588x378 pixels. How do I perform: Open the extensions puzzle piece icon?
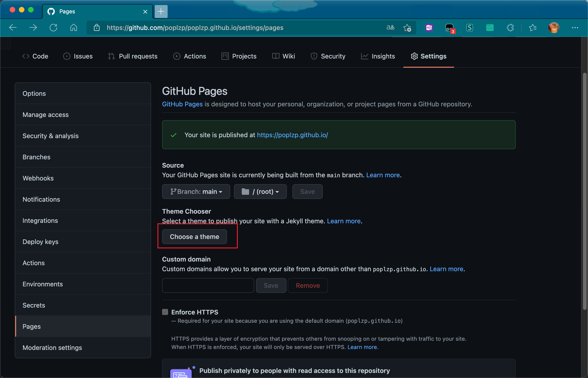(510, 28)
